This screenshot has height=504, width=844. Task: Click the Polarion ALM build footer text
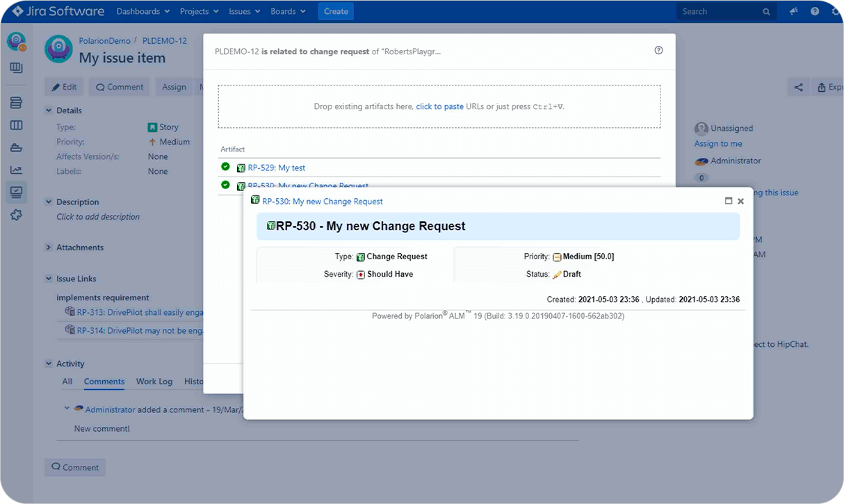498,316
